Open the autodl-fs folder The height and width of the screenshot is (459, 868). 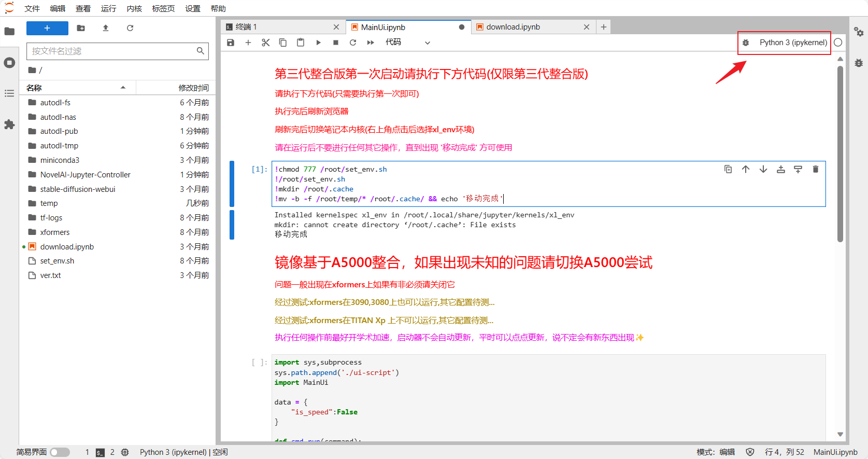click(x=118, y=103)
